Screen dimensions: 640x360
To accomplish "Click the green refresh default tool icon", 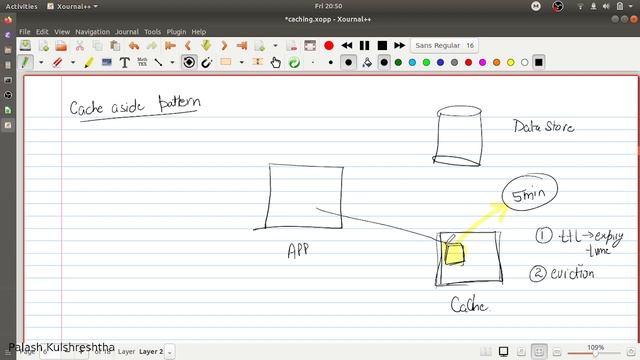I will (294, 62).
